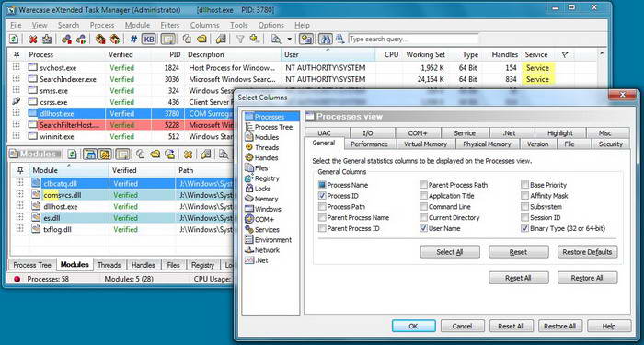Click the hash (#) toolbar icon

(x=133, y=39)
